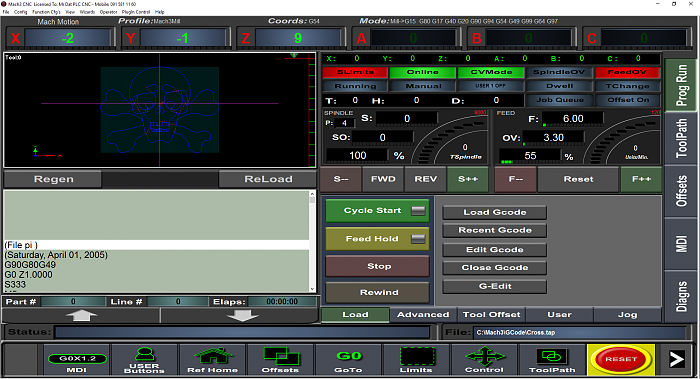Zero the Z axis with red Z label
Viewport: 700px width, 379px height.
(246, 38)
